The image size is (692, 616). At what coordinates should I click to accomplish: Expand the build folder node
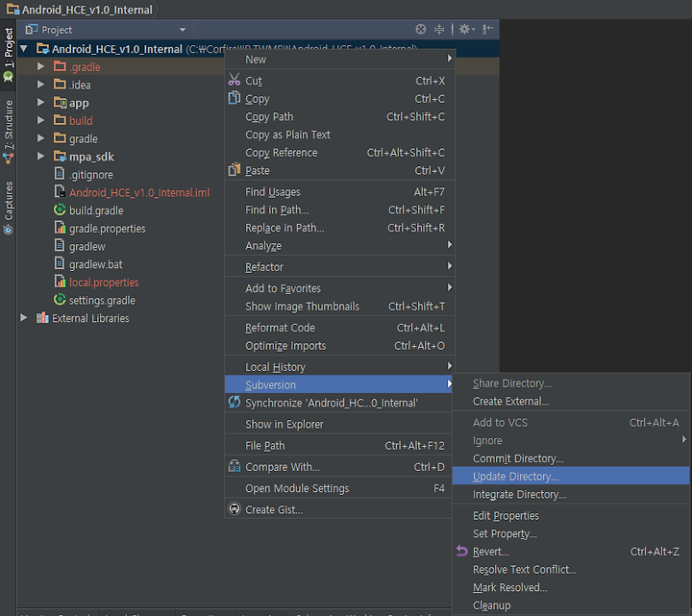pos(40,120)
